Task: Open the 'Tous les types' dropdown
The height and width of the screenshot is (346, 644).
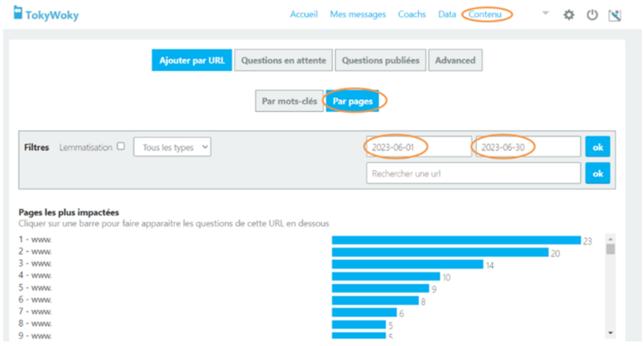Action: [x=172, y=147]
